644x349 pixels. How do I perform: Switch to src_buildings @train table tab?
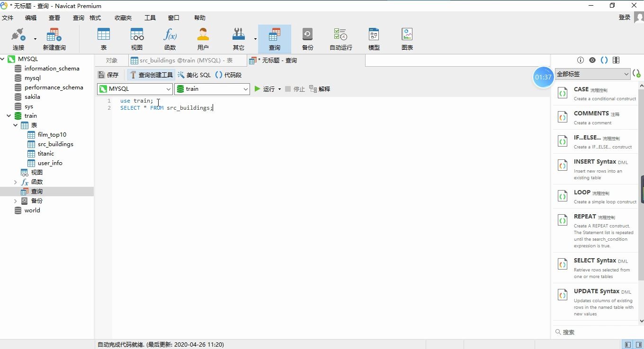tap(187, 61)
